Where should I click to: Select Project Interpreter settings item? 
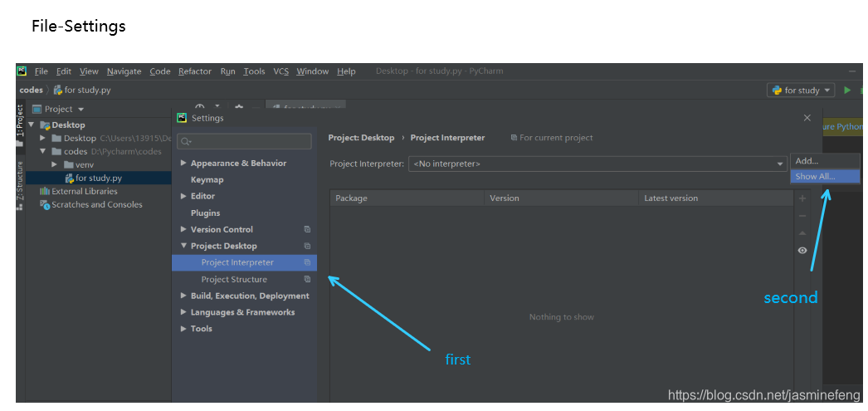click(x=244, y=262)
